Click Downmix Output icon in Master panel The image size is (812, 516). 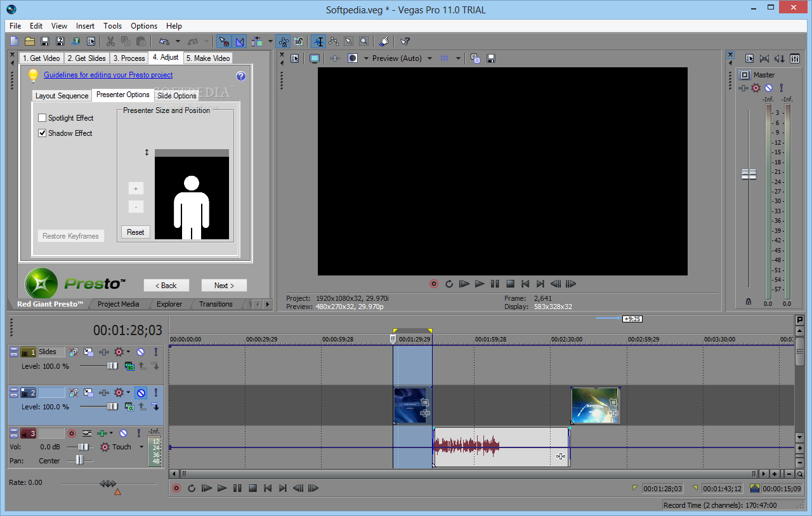tap(764, 58)
